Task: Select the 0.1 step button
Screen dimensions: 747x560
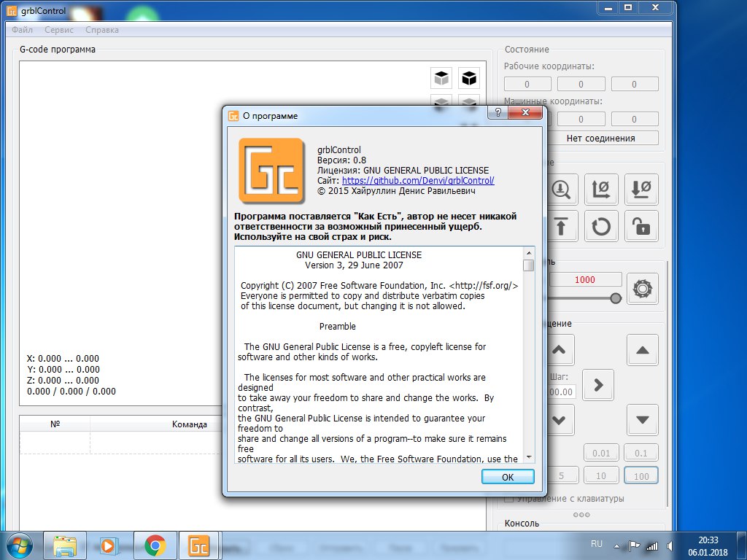Action: (x=641, y=453)
